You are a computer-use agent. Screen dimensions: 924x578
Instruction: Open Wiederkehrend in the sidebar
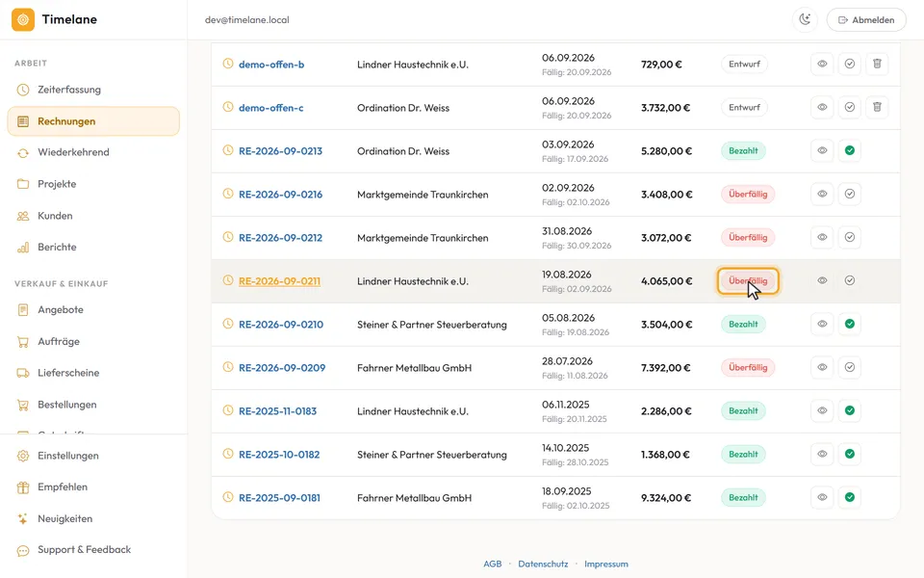tap(93, 152)
